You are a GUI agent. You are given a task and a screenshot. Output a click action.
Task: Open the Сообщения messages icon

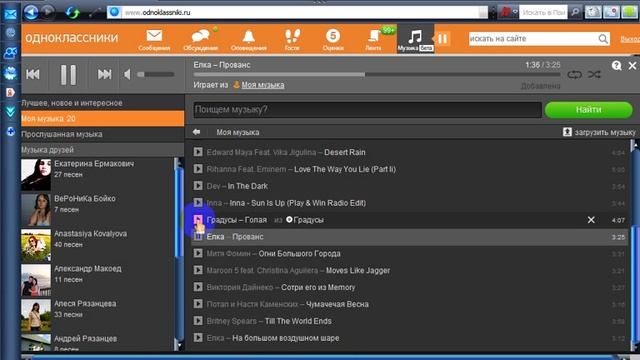click(154, 40)
